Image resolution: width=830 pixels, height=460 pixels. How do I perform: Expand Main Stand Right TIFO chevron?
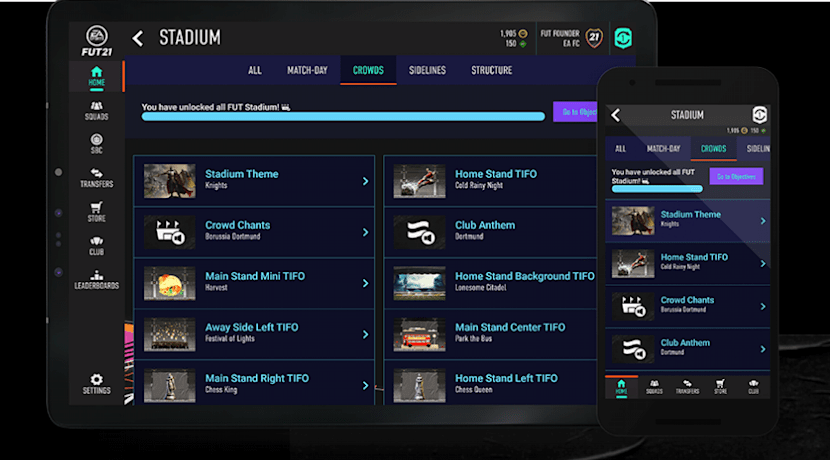(365, 385)
